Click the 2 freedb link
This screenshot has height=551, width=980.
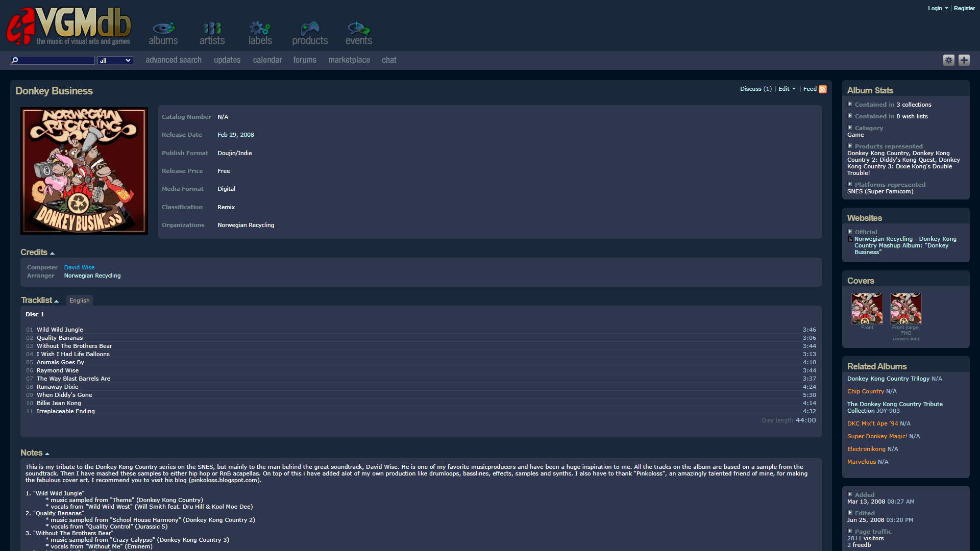click(x=859, y=545)
